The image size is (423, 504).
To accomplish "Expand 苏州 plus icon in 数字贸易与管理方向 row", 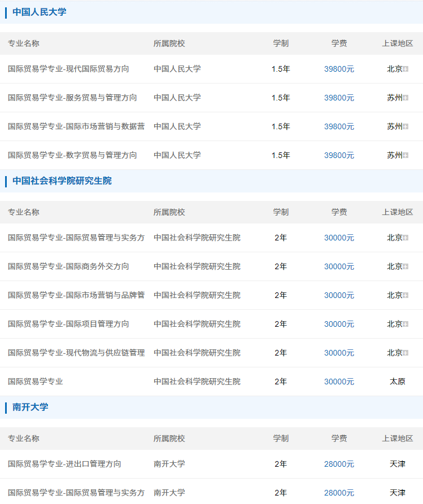I will [x=405, y=155].
